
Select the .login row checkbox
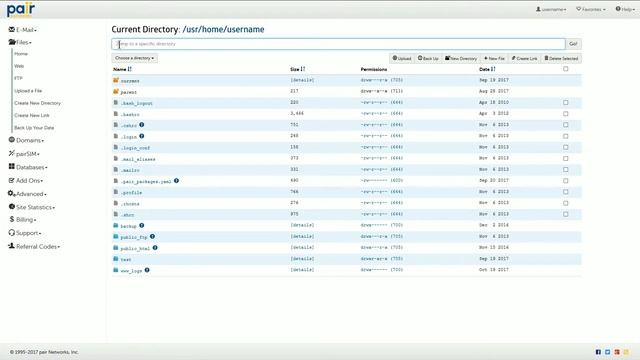point(566,136)
